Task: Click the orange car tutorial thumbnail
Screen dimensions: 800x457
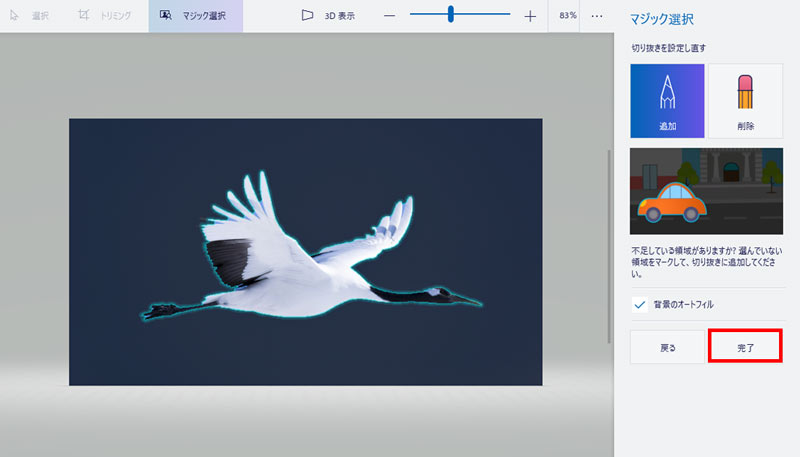Action: click(706, 191)
